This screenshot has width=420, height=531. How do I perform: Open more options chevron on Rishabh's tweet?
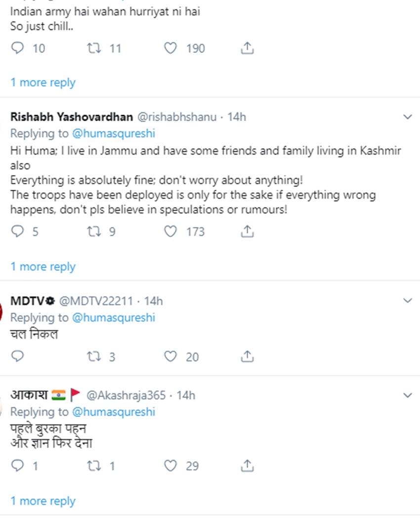(x=408, y=117)
